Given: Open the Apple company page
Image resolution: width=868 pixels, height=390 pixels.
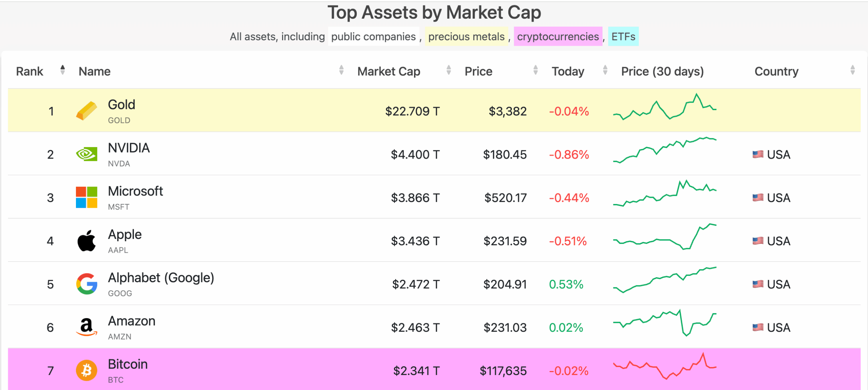Looking at the screenshot, I should pyautogui.click(x=125, y=234).
